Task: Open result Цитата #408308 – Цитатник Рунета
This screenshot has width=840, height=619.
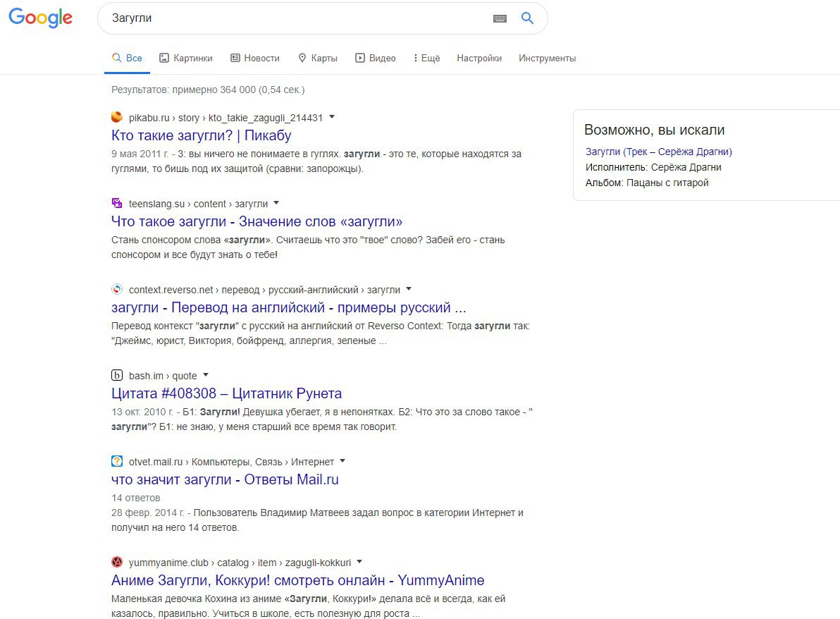Action: coord(227,393)
